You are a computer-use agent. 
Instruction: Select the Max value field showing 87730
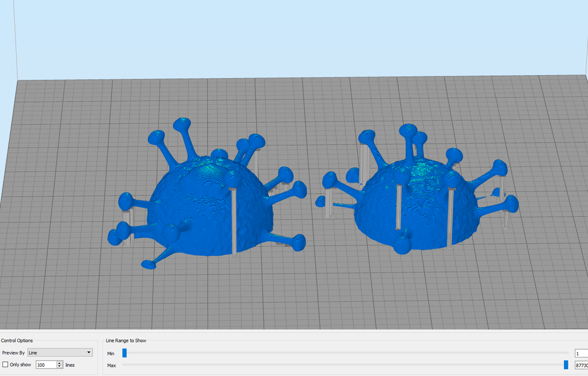580,364
